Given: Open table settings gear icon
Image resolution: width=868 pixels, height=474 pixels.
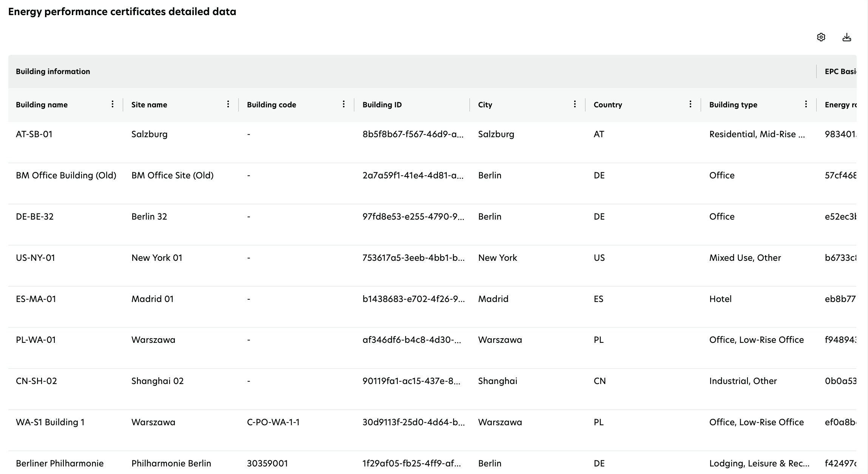Looking at the screenshot, I should click(x=821, y=37).
